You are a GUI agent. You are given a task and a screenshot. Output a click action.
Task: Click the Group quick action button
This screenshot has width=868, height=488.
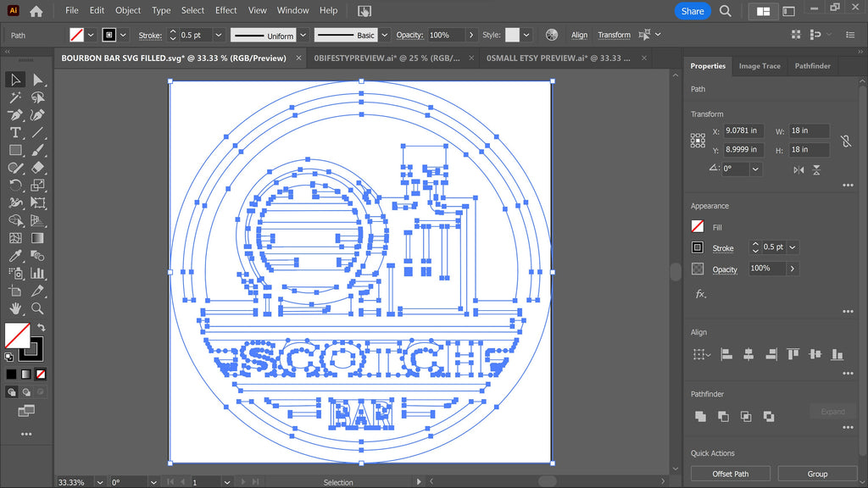click(817, 474)
